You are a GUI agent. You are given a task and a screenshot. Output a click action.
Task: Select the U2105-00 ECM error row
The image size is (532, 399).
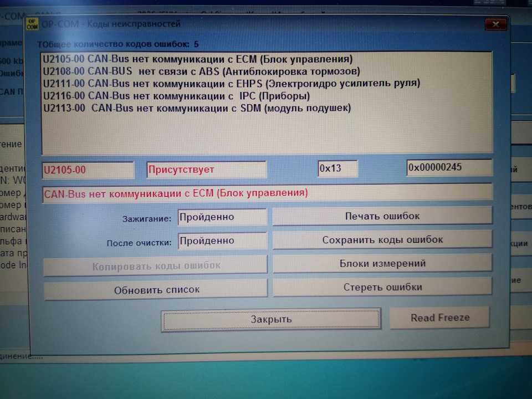pyautogui.click(x=198, y=59)
